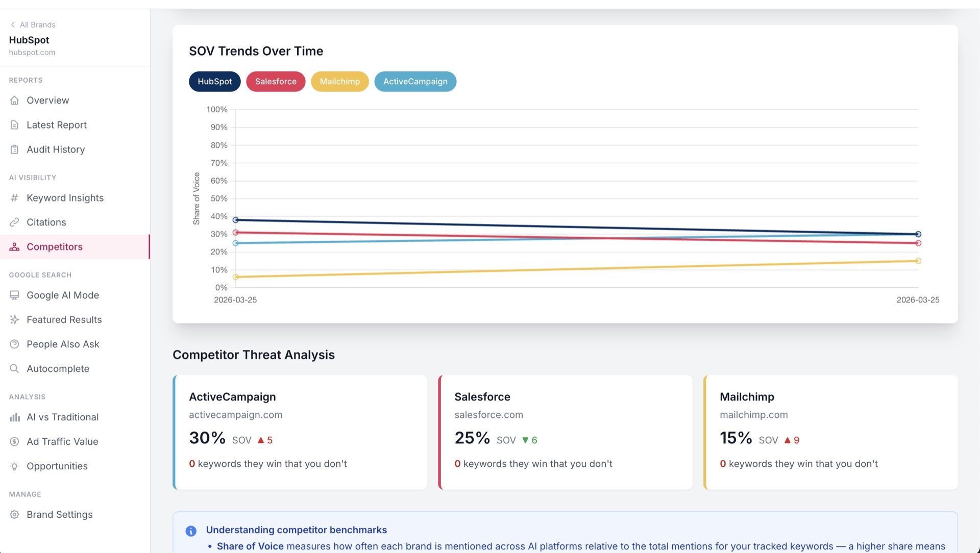Click the Share of Voice bold term
The width and height of the screenshot is (980, 553).
pyautogui.click(x=250, y=546)
